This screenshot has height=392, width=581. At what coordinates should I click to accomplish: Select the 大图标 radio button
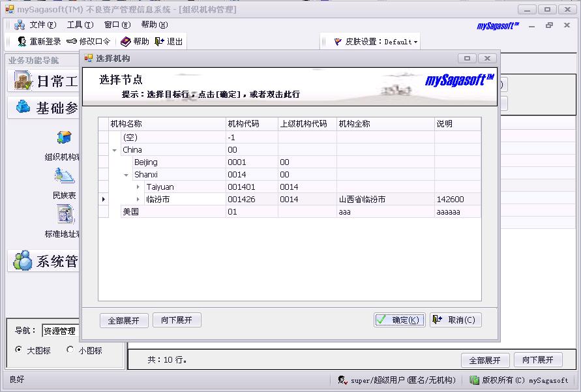[x=18, y=350]
